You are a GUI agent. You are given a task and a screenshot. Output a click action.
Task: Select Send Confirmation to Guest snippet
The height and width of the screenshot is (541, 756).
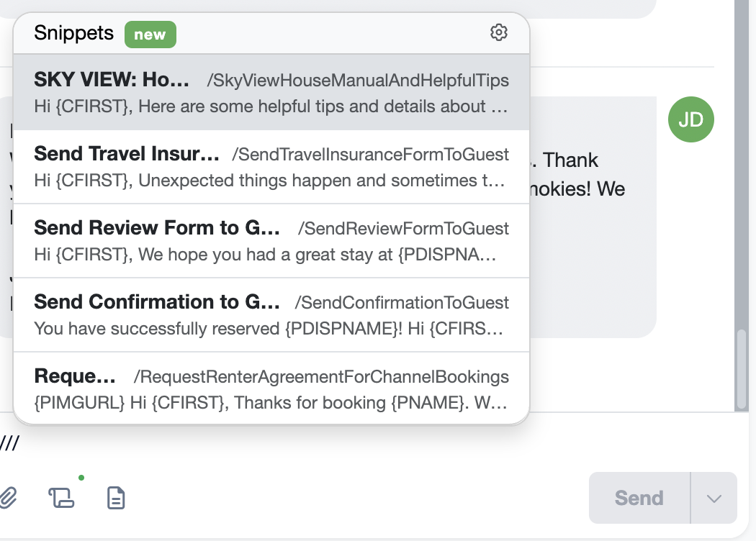(x=271, y=315)
